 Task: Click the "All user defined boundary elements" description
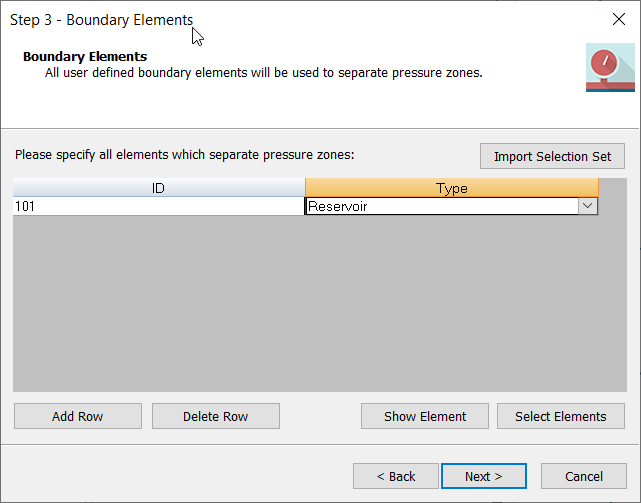[264, 72]
